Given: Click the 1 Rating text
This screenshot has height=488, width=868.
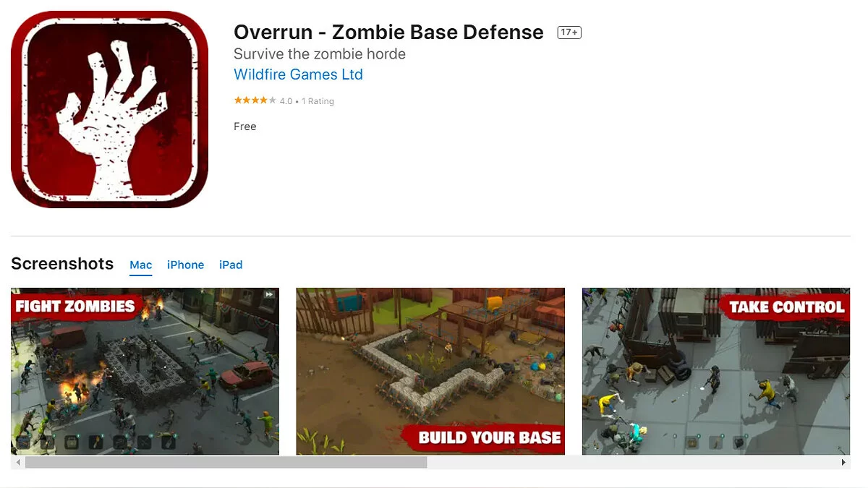Looking at the screenshot, I should tap(318, 101).
